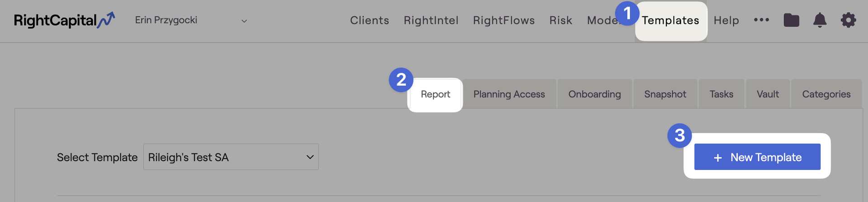Open the Help menu
This screenshot has height=202, width=868.
coord(726,20)
